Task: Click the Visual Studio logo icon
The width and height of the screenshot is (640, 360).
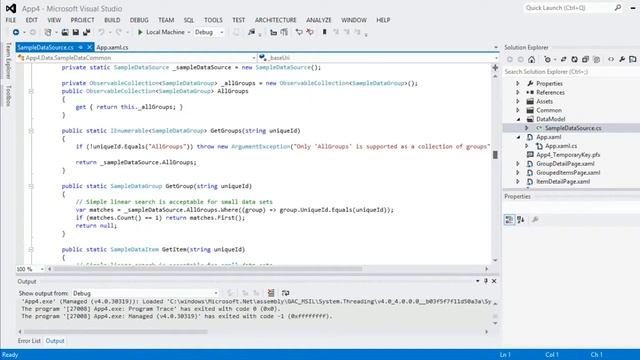Action: (11, 8)
